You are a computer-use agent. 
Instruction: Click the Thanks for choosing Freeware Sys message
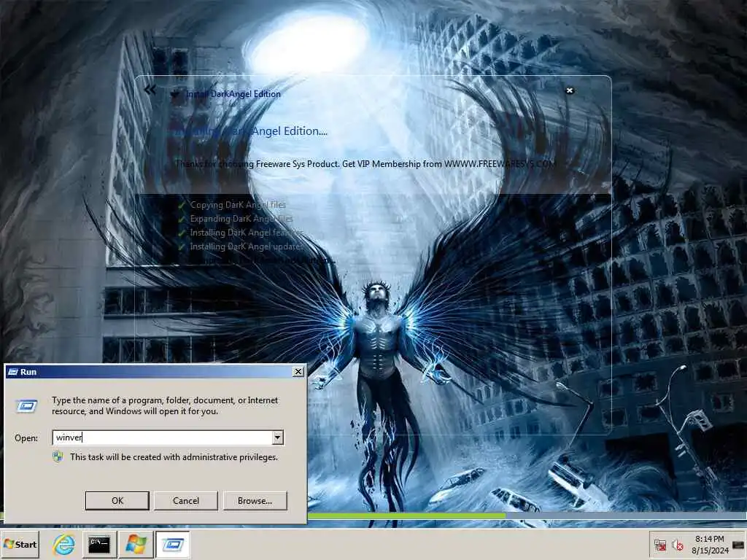pos(365,164)
